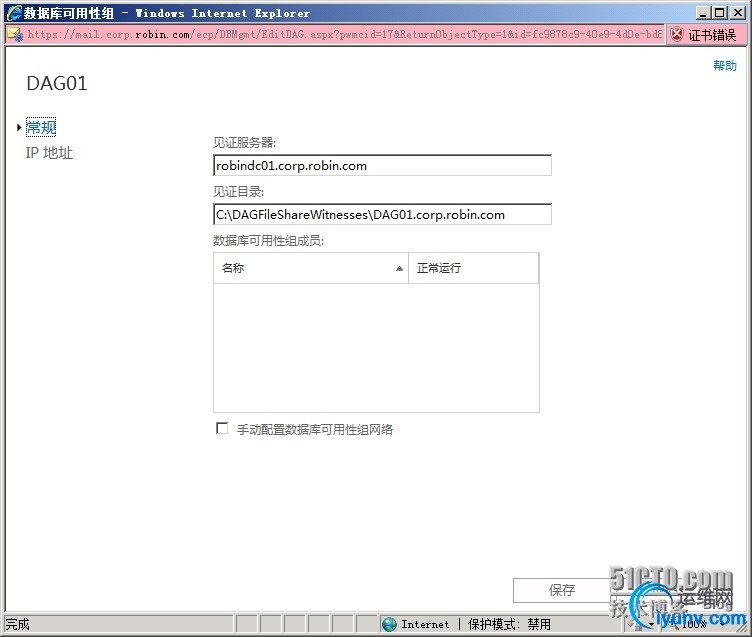Image resolution: width=752 pixels, height=637 pixels.
Task: Click the 证书错误 button
Action: coord(705,35)
